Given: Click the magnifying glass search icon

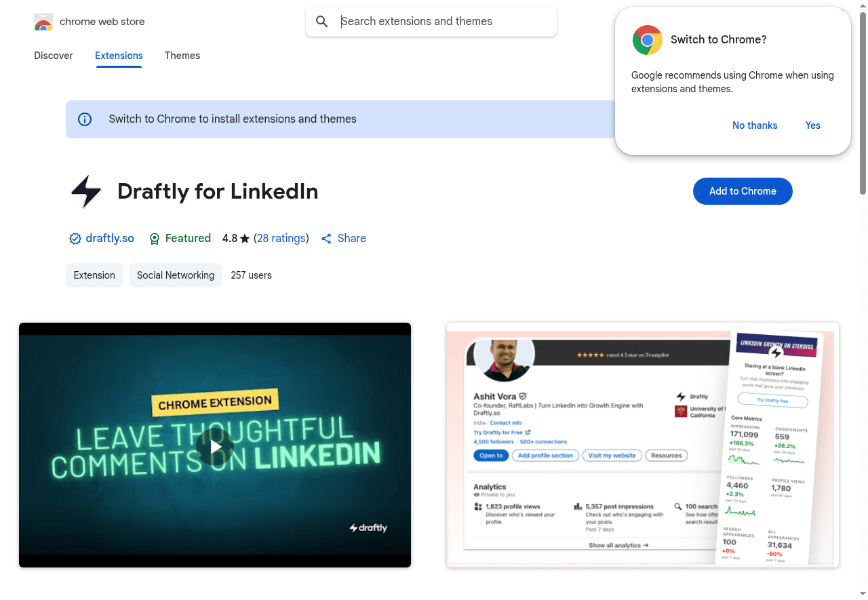Looking at the screenshot, I should pos(322,22).
